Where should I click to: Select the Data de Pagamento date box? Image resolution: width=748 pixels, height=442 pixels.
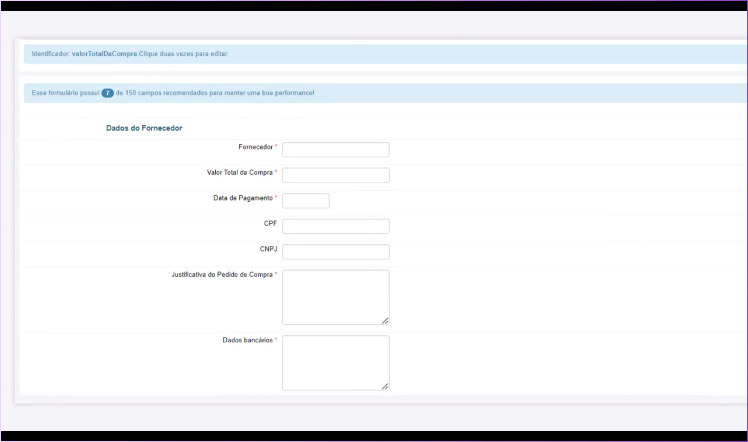click(305, 201)
